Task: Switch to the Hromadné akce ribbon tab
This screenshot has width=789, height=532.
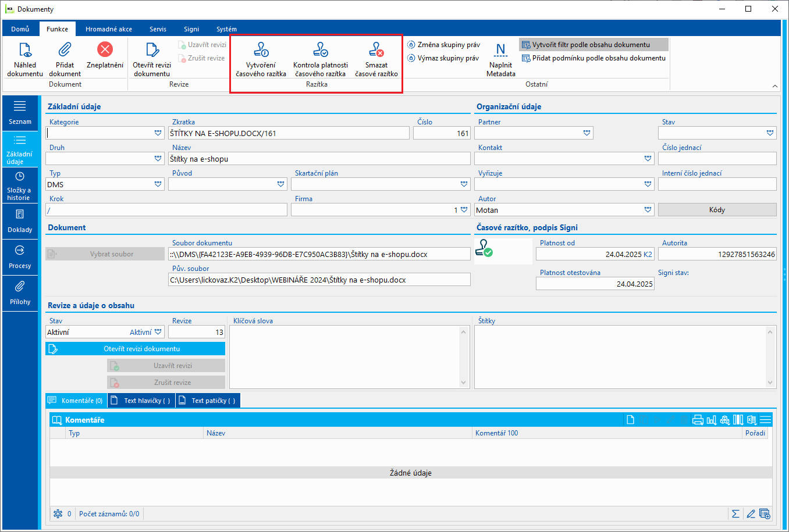Action: pyautogui.click(x=109, y=29)
